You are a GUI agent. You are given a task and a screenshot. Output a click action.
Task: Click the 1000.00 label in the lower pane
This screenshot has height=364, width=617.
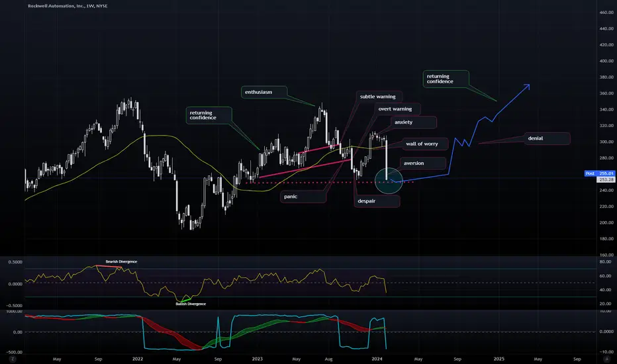[14, 311]
